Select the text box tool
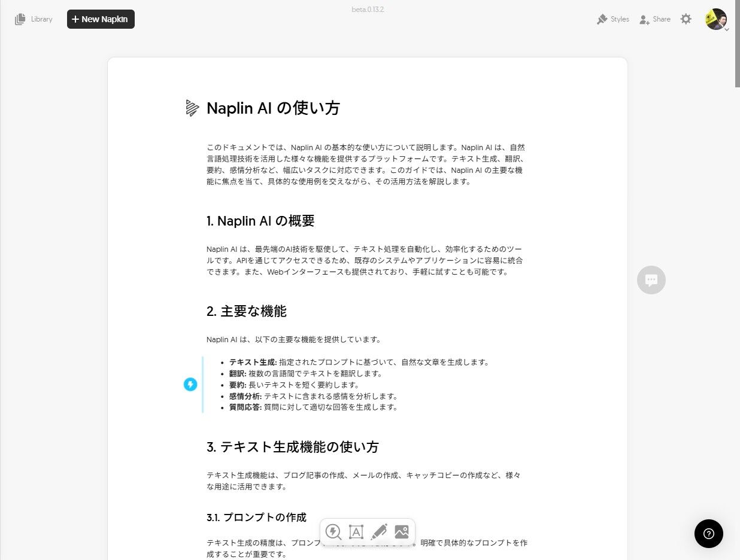 pyautogui.click(x=356, y=531)
